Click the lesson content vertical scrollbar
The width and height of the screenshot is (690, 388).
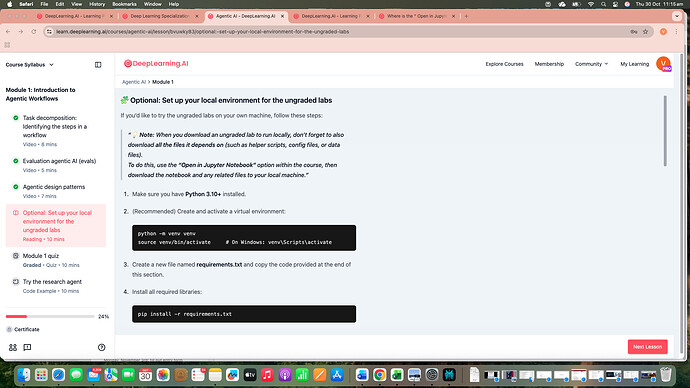(x=665, y=131)
